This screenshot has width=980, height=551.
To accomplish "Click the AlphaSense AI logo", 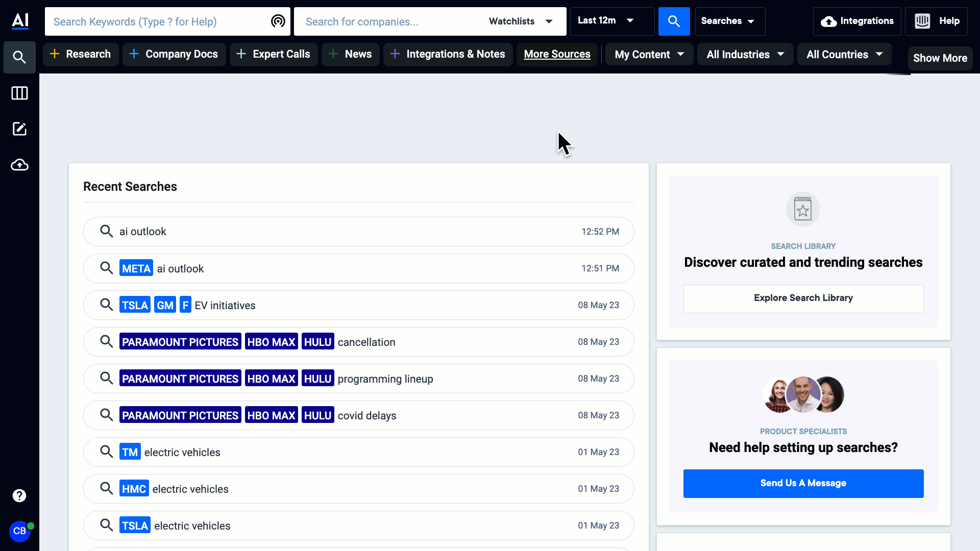I will (x=20, y=21).
